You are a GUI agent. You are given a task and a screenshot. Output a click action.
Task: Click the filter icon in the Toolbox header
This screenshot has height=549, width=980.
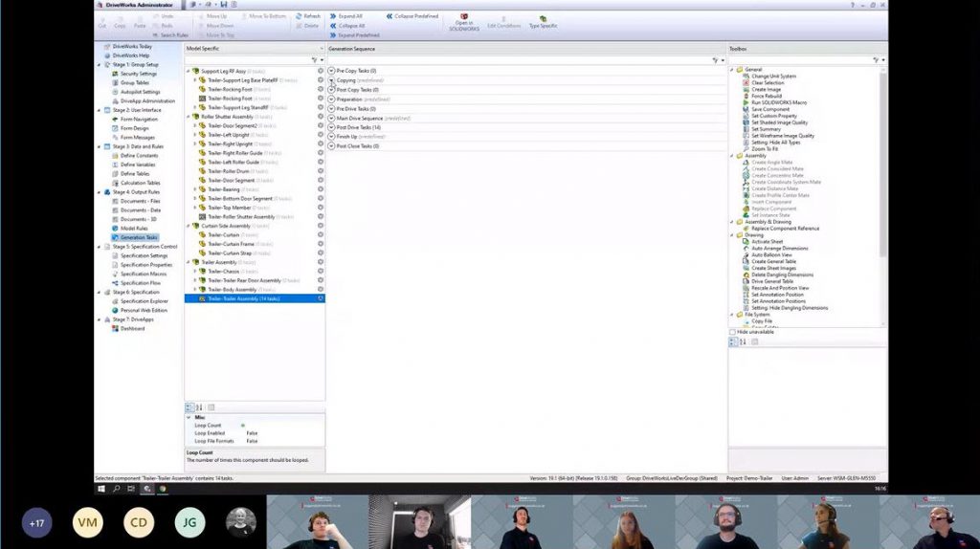pos(876,60)
